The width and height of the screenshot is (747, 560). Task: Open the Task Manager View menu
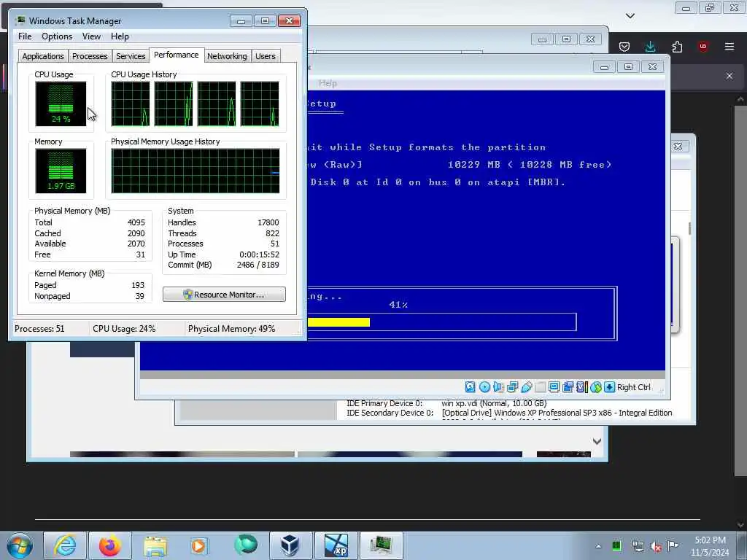[x=91, y=36]
